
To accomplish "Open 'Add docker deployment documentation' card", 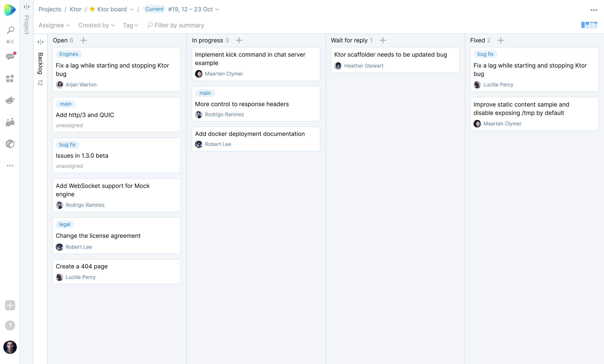I will click(256, 139).
